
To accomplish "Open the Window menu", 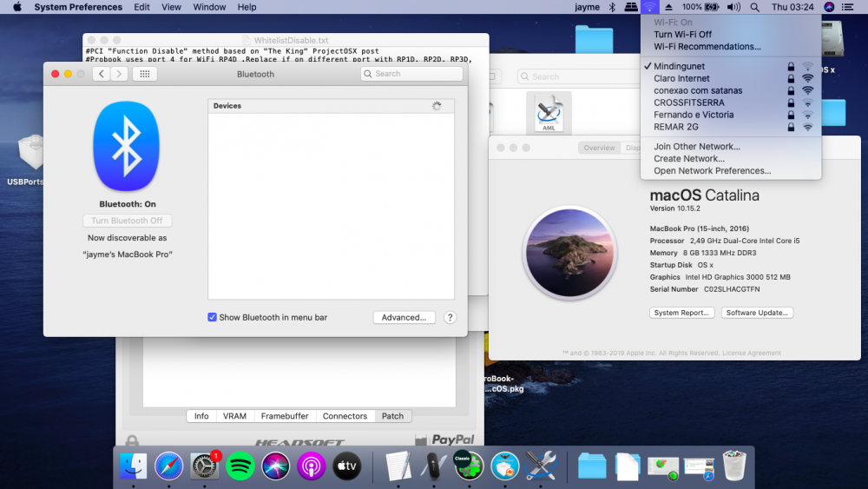I will 209,7.
